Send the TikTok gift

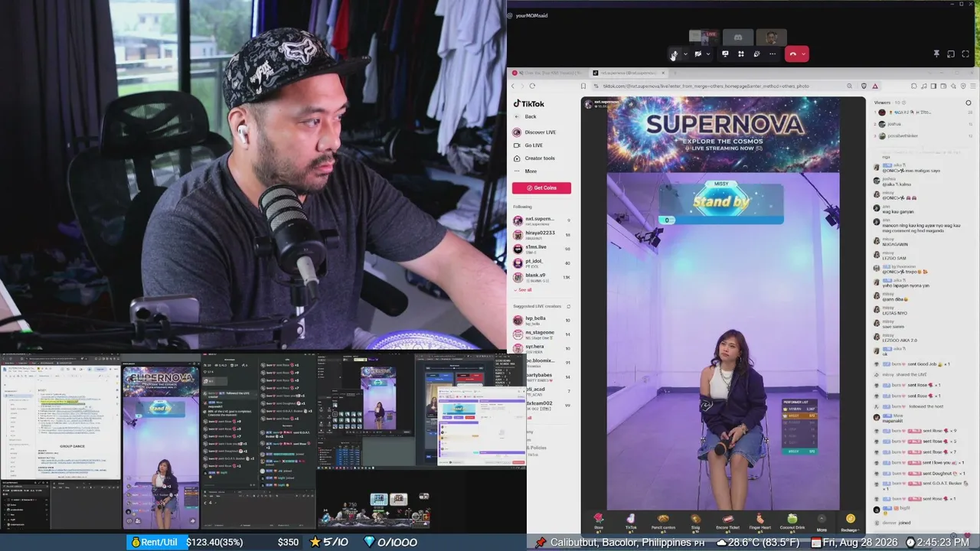(x=631, y=522)
